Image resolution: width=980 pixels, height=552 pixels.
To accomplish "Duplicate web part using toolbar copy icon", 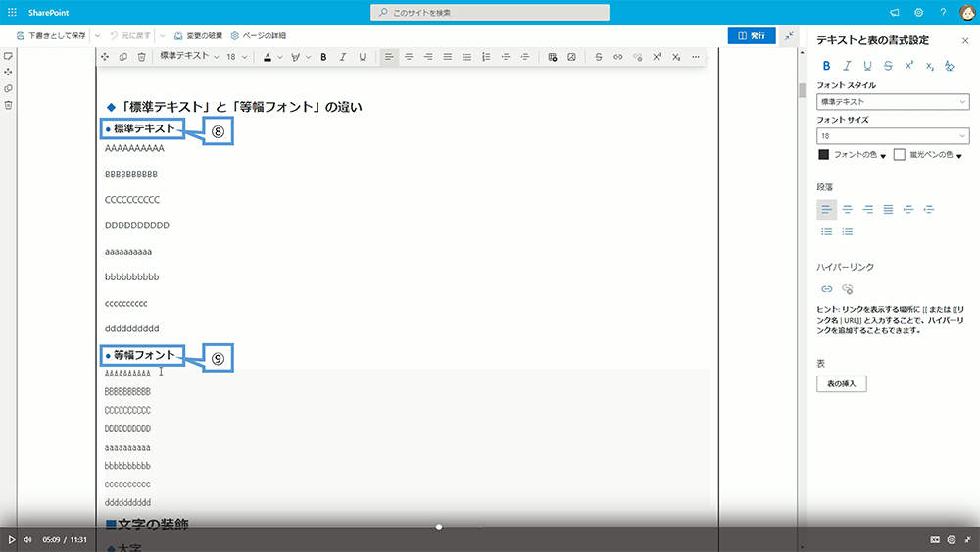I will pyautogui.click(x=123, y=57).
